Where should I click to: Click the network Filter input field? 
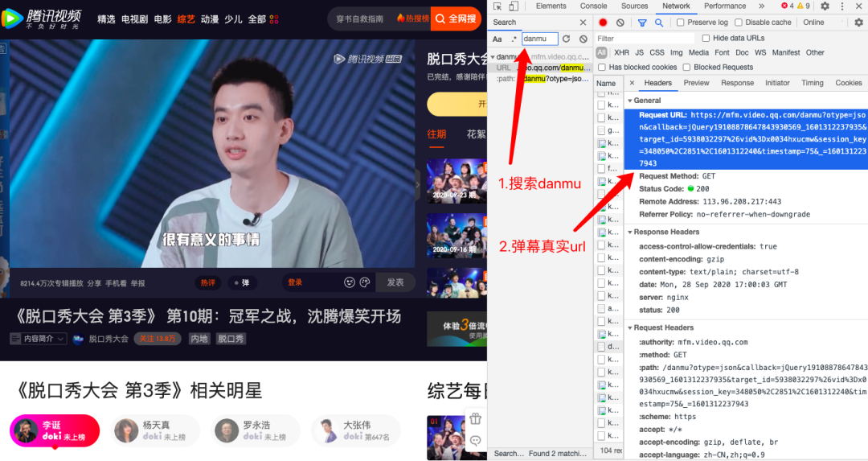(645, 39)
